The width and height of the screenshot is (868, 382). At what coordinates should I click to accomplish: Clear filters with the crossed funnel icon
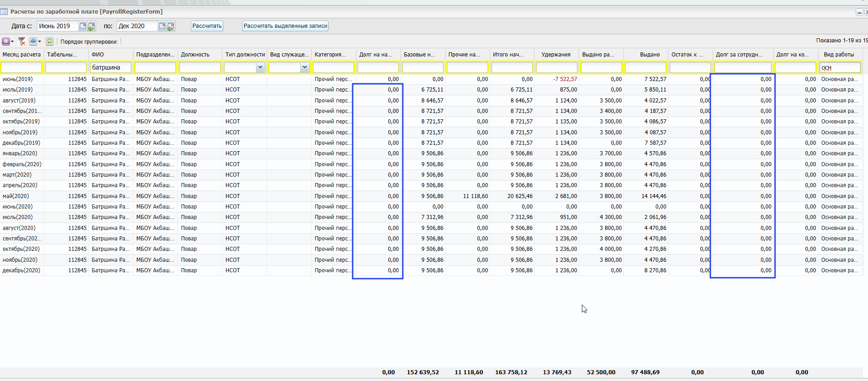point(22,41)
